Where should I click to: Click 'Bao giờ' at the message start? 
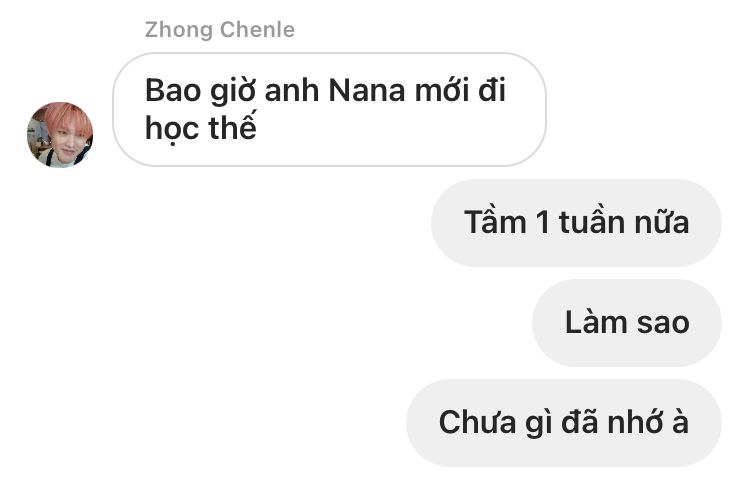pos(201,90)
